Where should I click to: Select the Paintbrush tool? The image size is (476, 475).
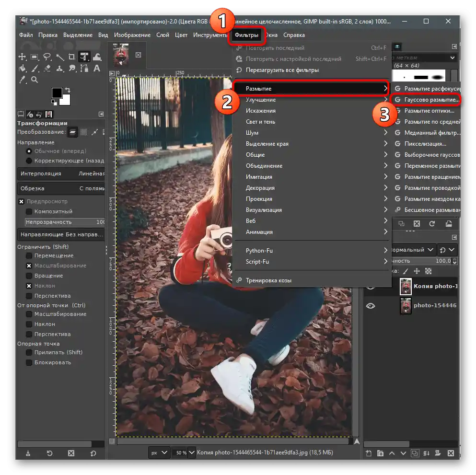point(35,68)
